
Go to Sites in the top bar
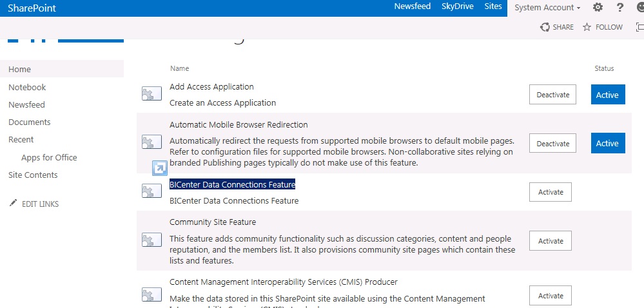coord(493,6)
